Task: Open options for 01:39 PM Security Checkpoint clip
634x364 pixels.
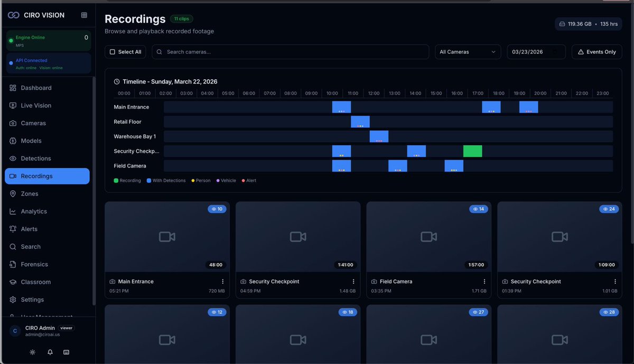Action: coord(615,282)
